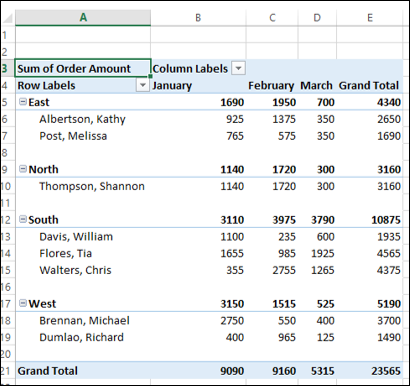Viewport: 410px width, 386px height.
Task: Select row 21 header
Action: [x=7, y=371]
